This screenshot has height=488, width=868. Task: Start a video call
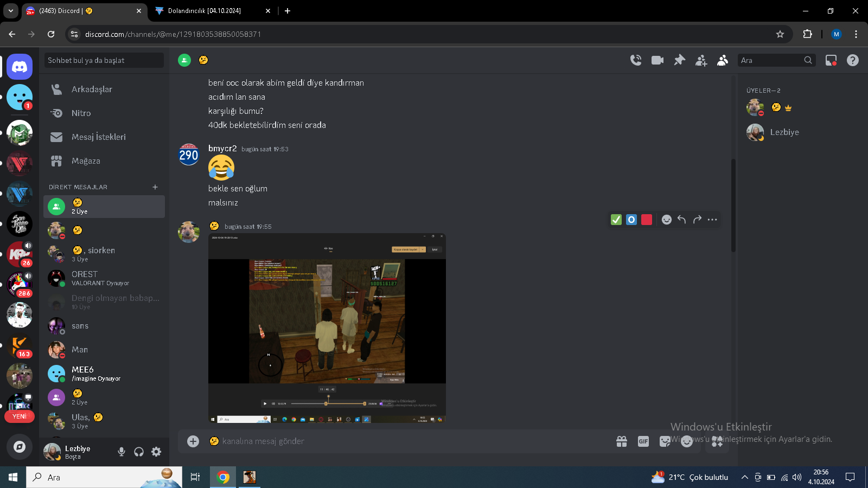coord(658,60)
